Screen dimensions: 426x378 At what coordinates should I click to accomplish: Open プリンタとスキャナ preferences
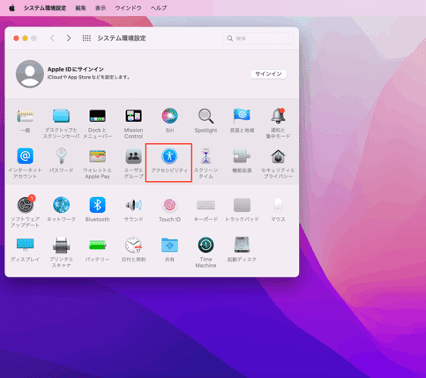(x=61, y=252)
